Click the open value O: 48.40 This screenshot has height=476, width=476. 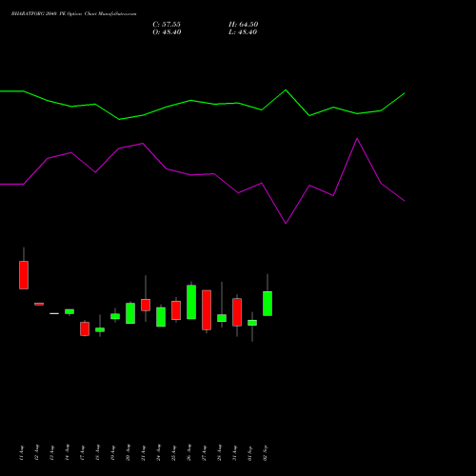167,32
